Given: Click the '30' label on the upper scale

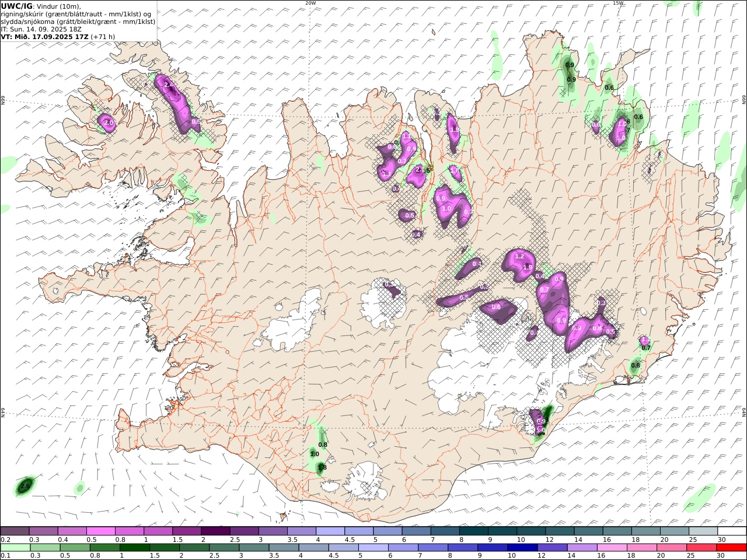Looking at the screenshot, I should coord(722,540).
